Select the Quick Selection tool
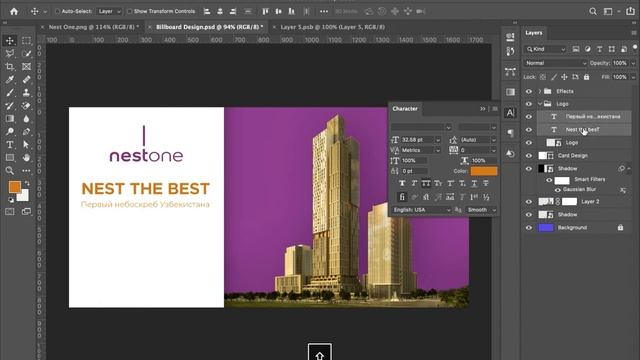Image resolution: width=640 pixels, height=360 pixels. tap(27, 53)
